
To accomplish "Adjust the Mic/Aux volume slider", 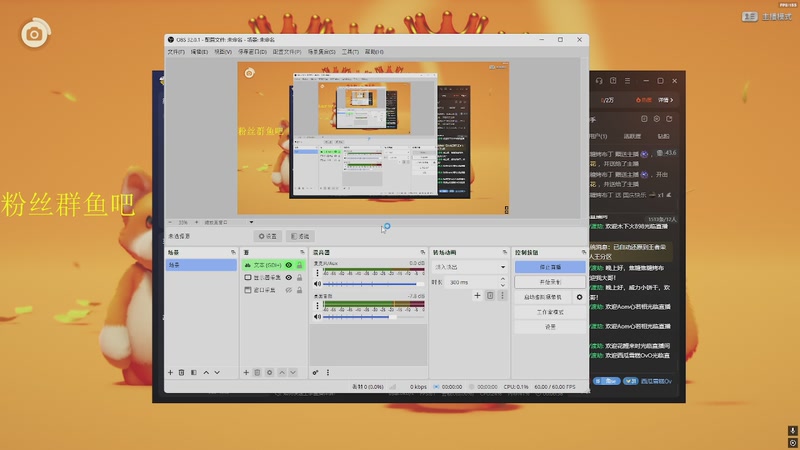I will (373, 284).
